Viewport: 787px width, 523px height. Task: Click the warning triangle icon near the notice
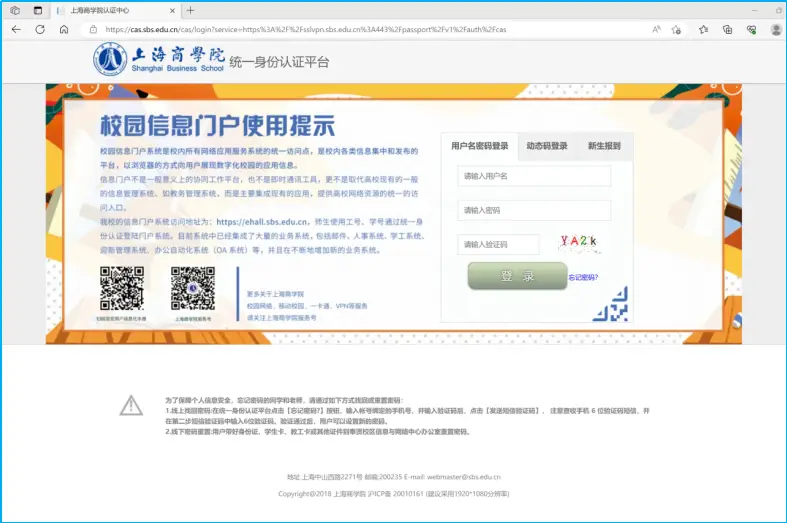tap(131, 406)
